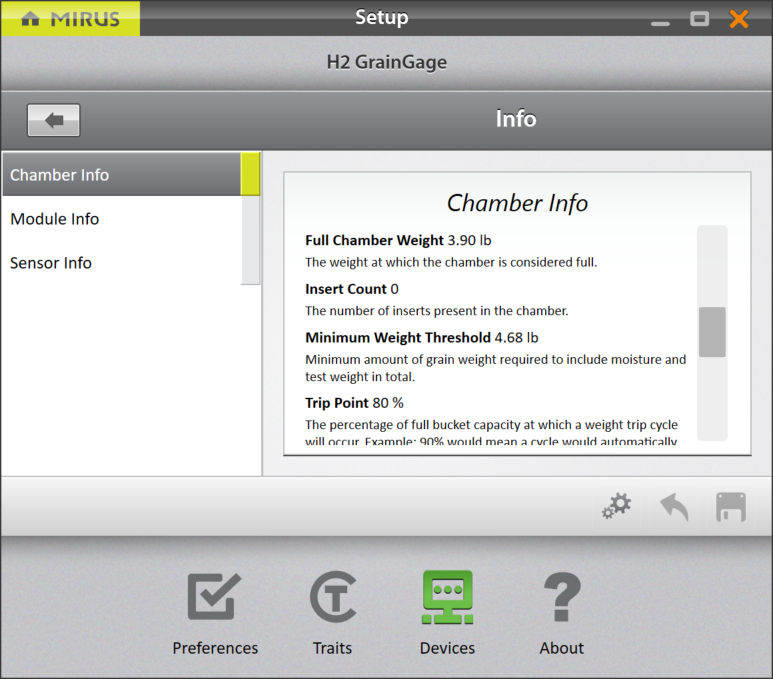The image size is (773, 679).
Task: Click the MIRUS home icon
Action: pyautogui.click(x=31, y=19)
